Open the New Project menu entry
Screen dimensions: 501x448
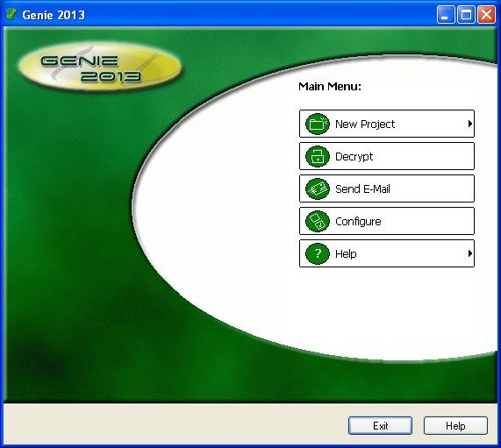[387, 124]
